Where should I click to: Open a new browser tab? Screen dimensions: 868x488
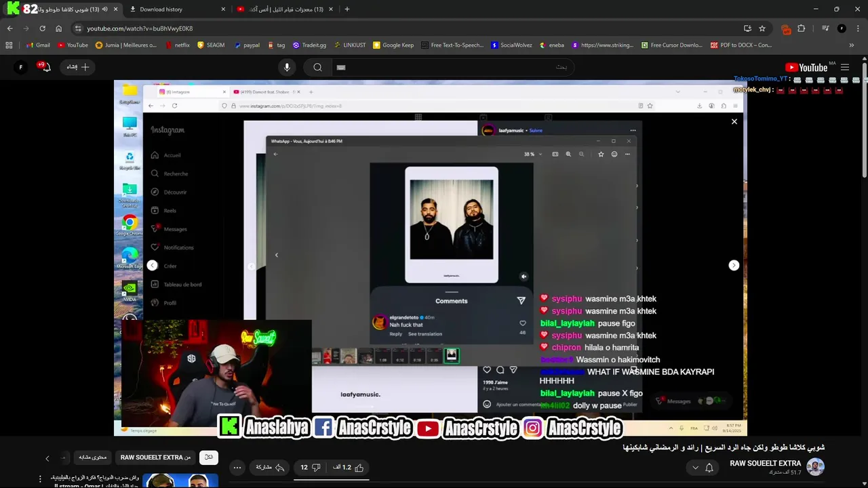pos(347,9)
